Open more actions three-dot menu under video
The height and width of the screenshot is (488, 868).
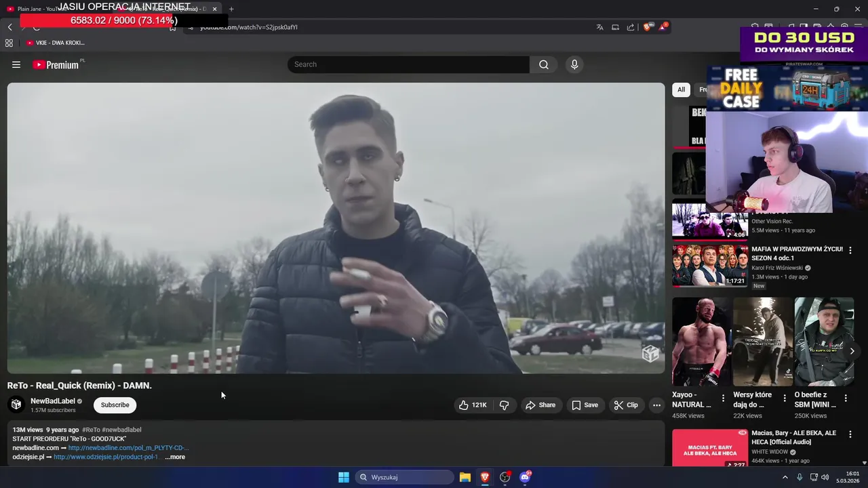click(656, 405)
